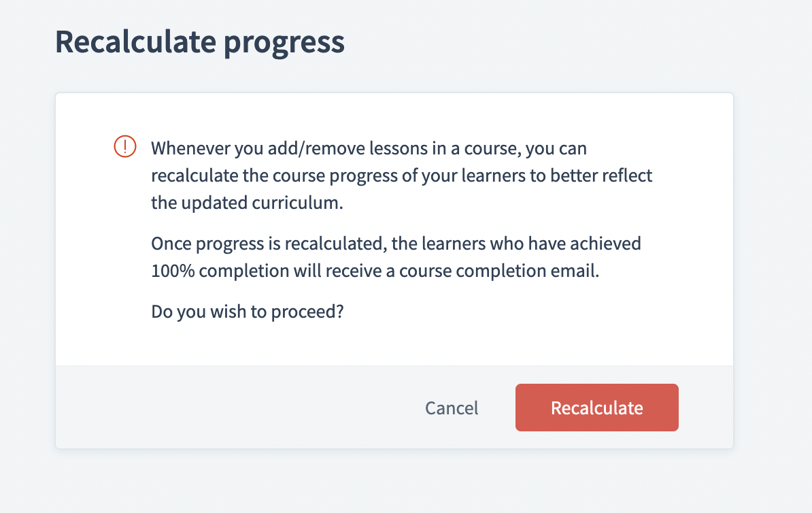This screenshot has width=812, height=513.
Task: Click "the updated curriculum." text line
Action: click(x=247, y=203)
